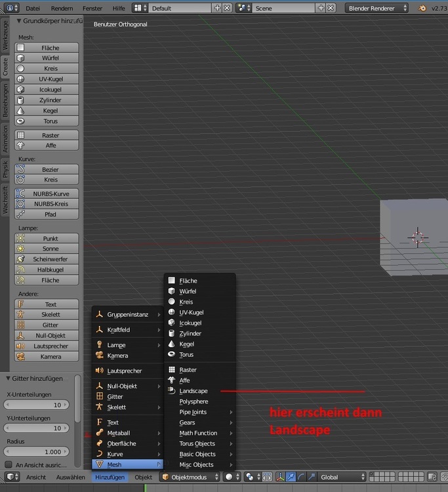Enable the rotate manipulator arc
The image size is (448, 492).
tap(301, 478)
